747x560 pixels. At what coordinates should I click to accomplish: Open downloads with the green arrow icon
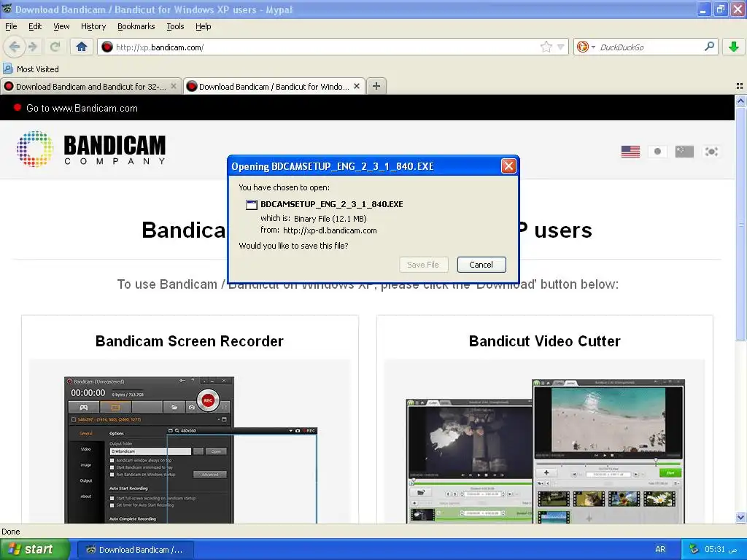tap(734, 47)
